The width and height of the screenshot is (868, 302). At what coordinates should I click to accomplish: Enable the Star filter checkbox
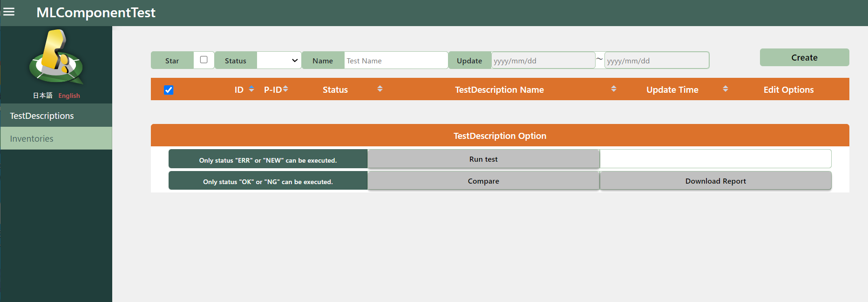tap(203, 60)
